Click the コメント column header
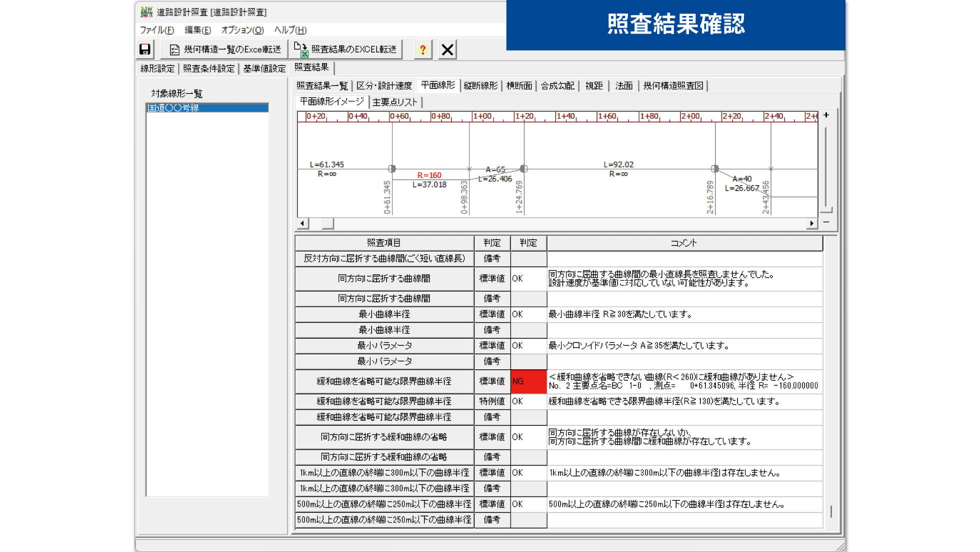This screenshot has width=980, height=552. tap(683, 243)
